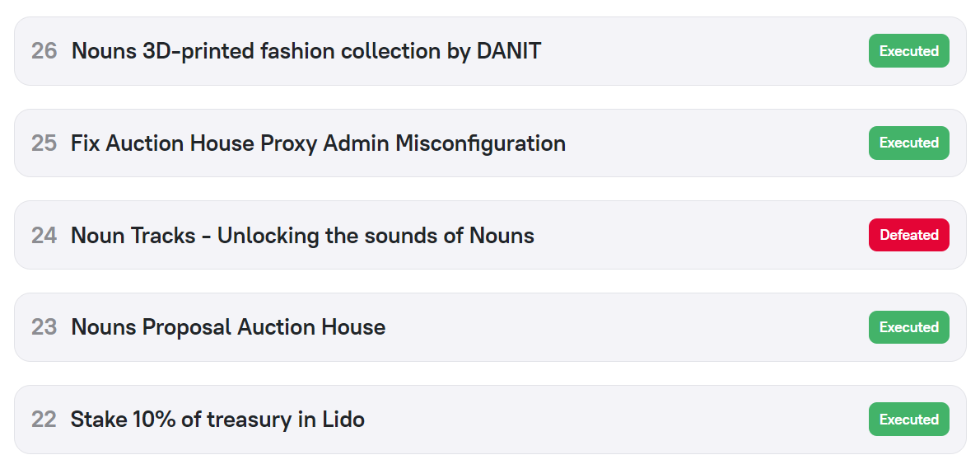The width and height of the screenshot is (980, 469).
Task: Click the Executed badge on proposal 22
Action: tap(908, 420)
